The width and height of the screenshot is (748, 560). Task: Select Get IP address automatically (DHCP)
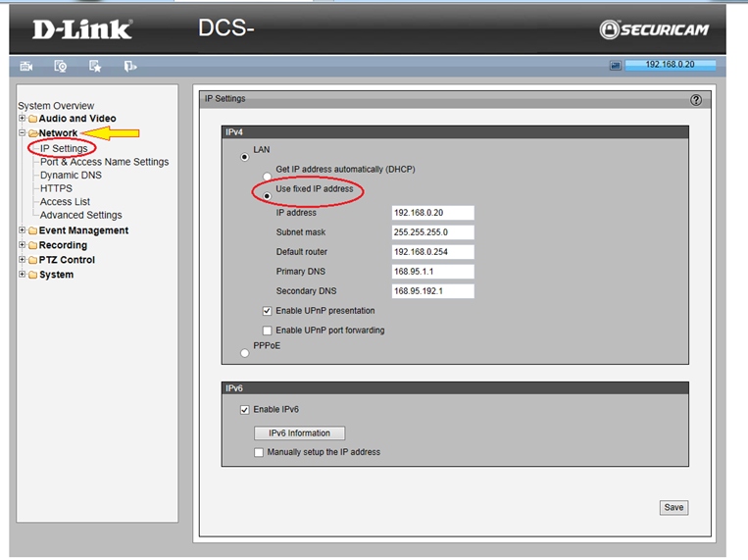tap(267, 177)
